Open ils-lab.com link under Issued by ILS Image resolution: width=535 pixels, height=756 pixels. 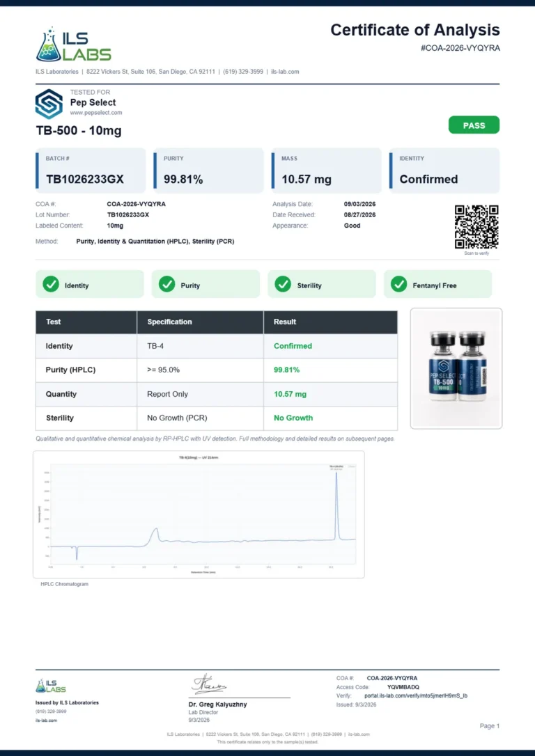[x=46, y=720]
